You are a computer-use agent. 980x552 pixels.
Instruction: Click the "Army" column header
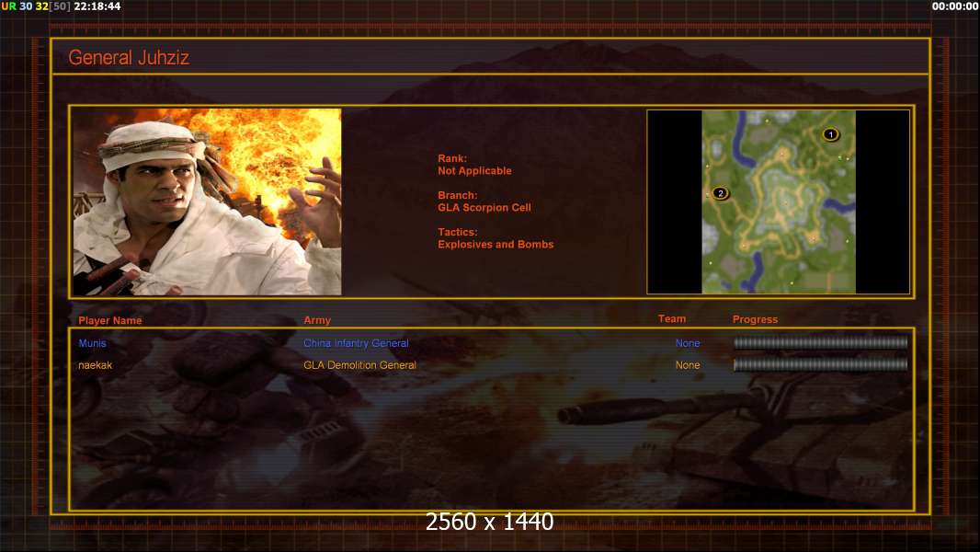point(317,320)
